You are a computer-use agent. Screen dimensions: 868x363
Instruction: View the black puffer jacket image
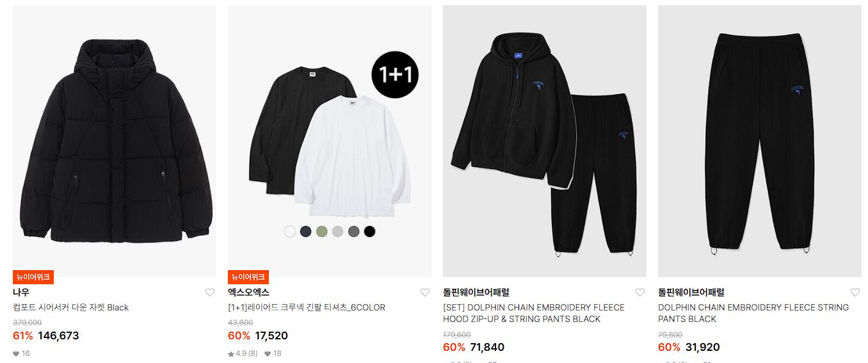[x=115, y=141]
